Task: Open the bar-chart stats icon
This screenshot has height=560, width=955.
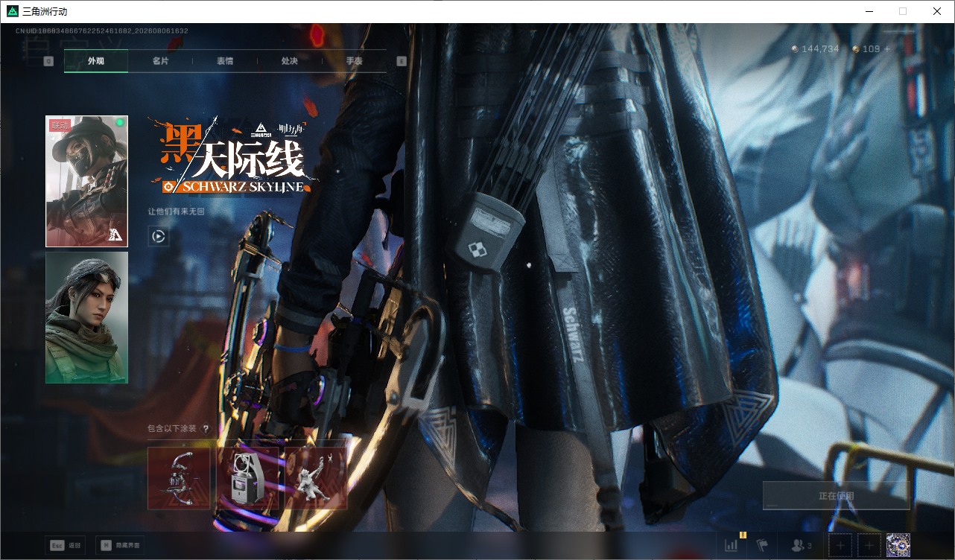Action: (x=732, y=545)
